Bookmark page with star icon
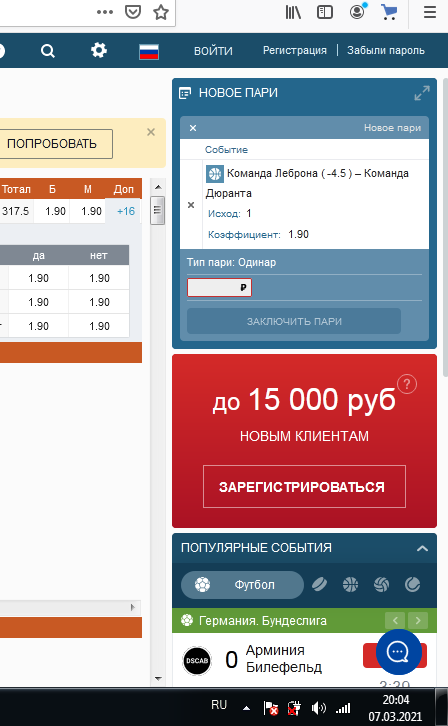Image resolution: width=448 pixels, height=726 pixels. click(x=161, y=12)
